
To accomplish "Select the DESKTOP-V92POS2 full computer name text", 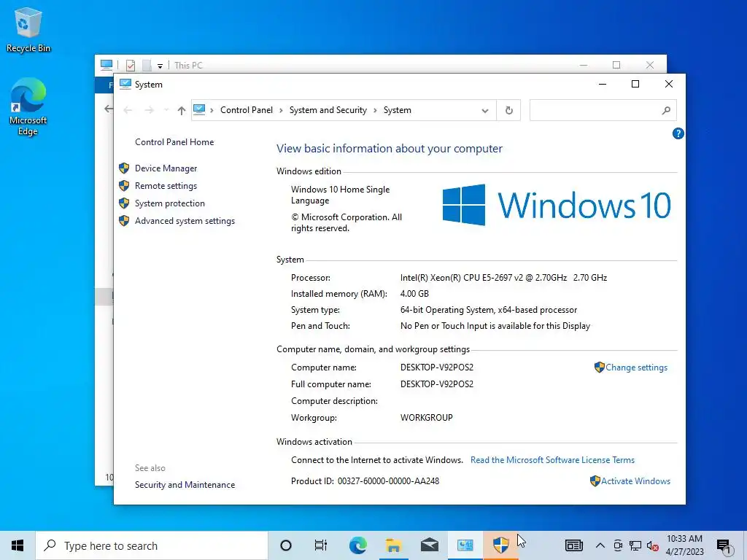I will click(437, 384).
